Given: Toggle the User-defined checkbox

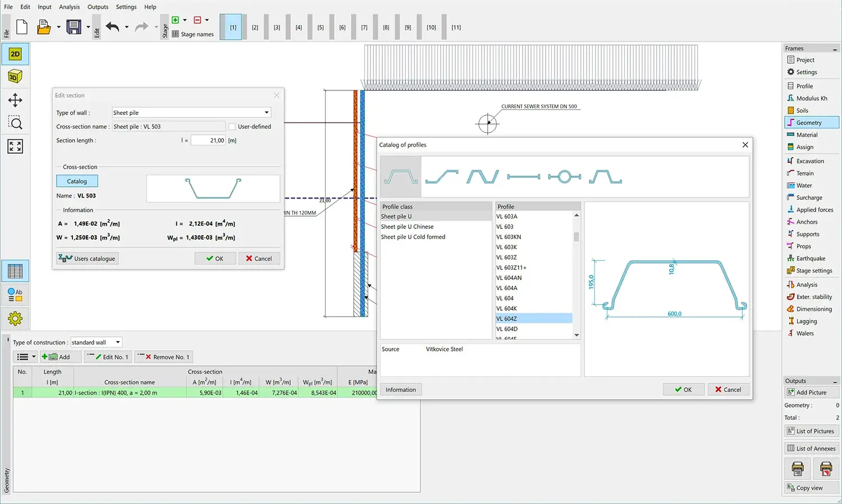Looking at the screenshot, I should pyautogui.click(x=232, y=127).
